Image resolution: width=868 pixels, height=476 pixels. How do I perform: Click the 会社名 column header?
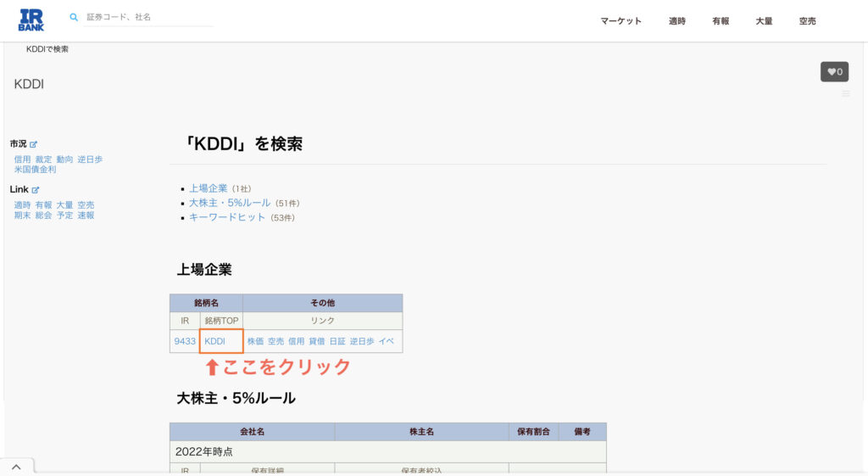(252, 432)
